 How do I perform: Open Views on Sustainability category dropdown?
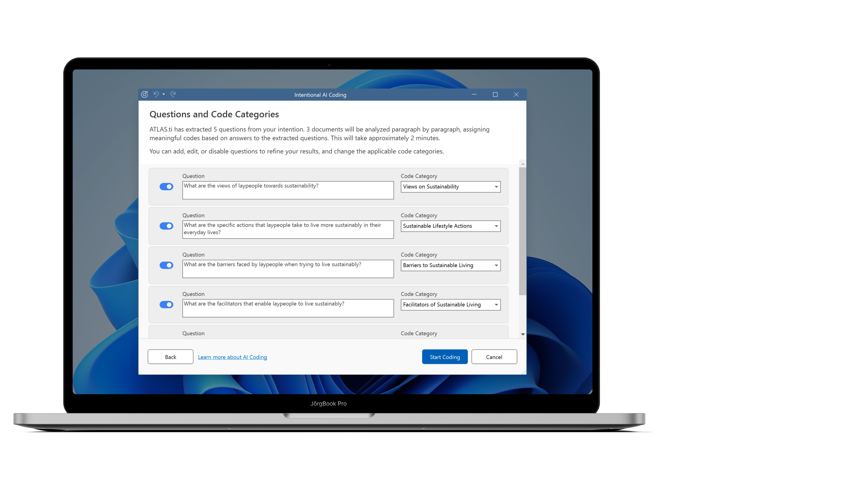[x=496, y=187]
